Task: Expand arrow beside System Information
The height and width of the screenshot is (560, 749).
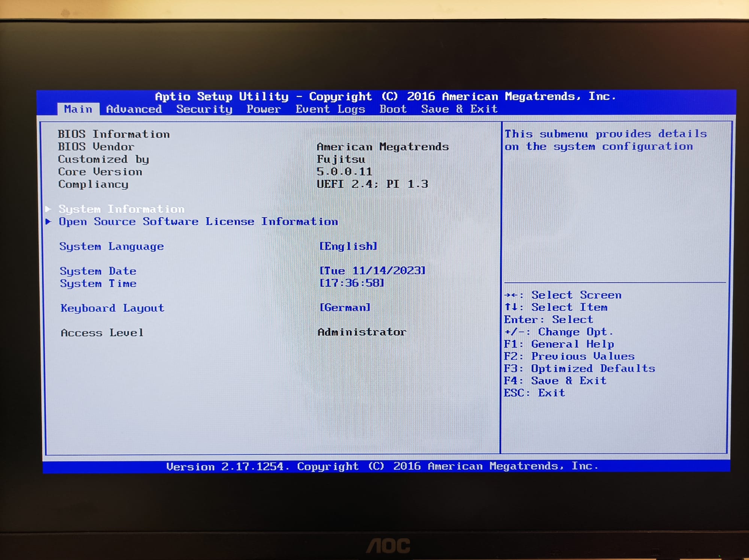Action: tap(48, 209)
